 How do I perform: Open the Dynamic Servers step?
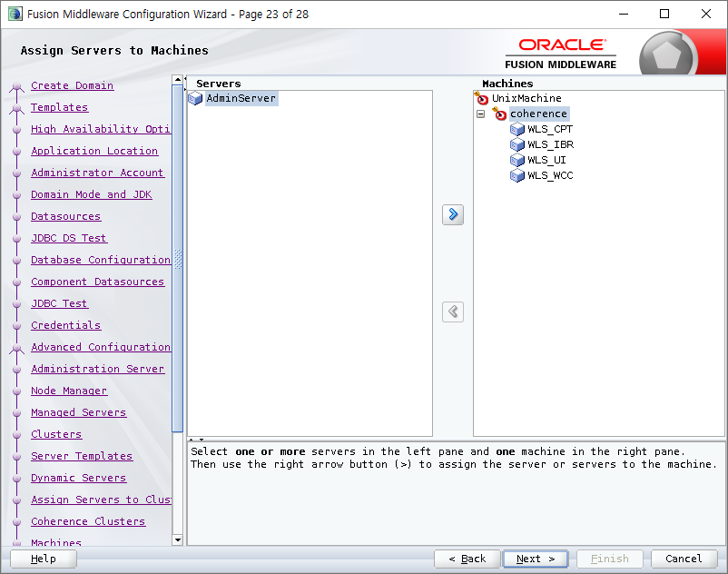click(78, 479)
